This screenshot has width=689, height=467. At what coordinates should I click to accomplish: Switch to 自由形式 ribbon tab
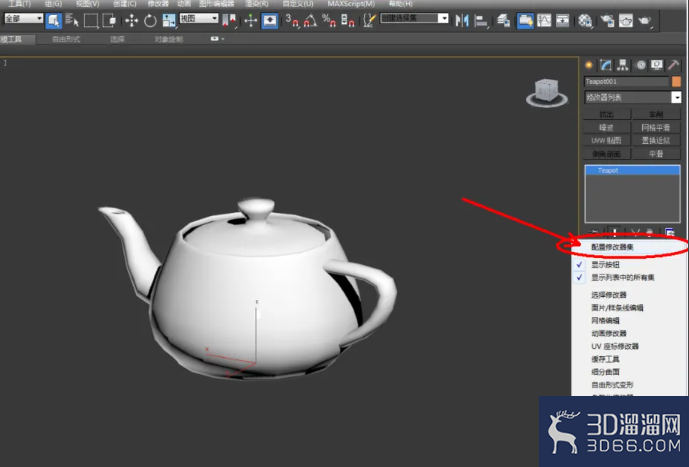66,39
